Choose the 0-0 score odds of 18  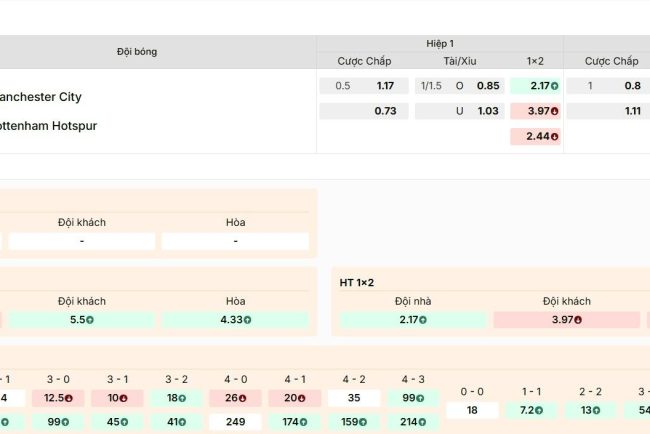pos(472,410)
